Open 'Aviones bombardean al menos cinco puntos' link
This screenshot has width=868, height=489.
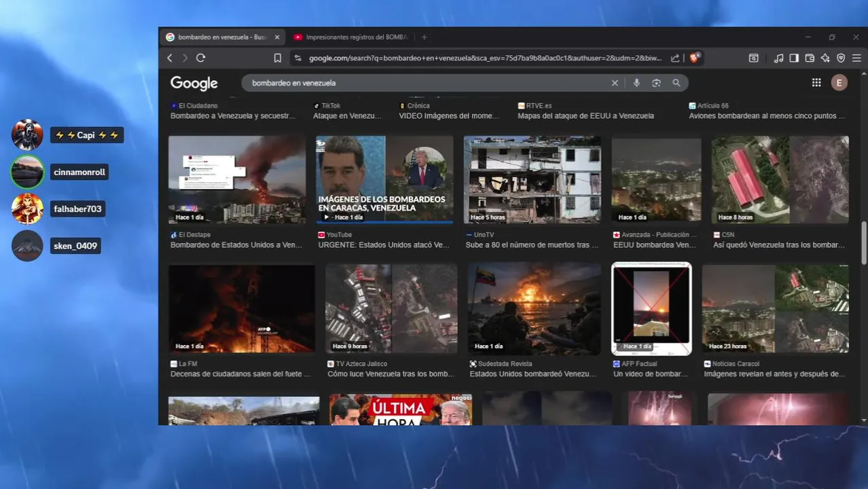[x=767, y=116]
